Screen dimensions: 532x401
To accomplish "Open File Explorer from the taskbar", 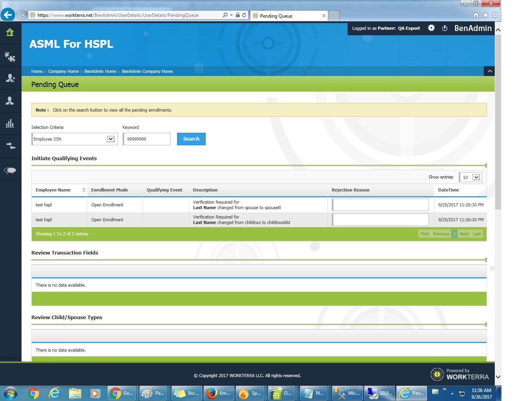I will (75, 393).
